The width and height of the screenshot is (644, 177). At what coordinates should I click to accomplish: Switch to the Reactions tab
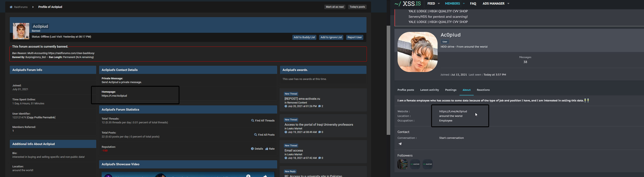pyautogui.click(x=483, y=90)
